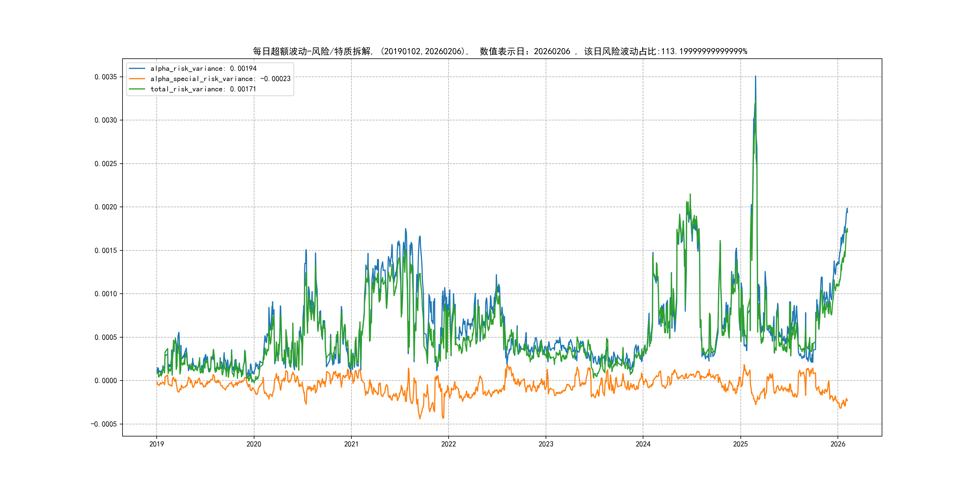980x490 pixels.
Task: Click the -0.0005 y-axis tick label
Action: click(x=103, y=424)
